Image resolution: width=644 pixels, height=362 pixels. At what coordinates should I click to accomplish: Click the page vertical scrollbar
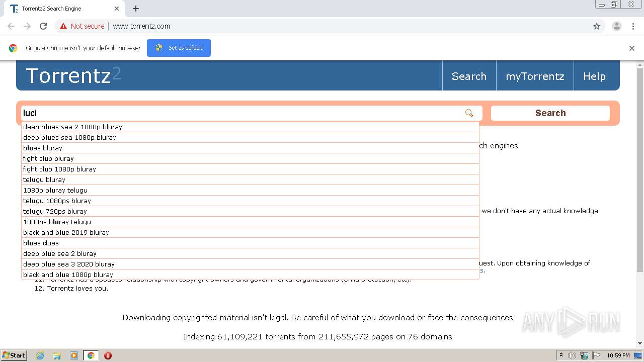tap(639, 171)
